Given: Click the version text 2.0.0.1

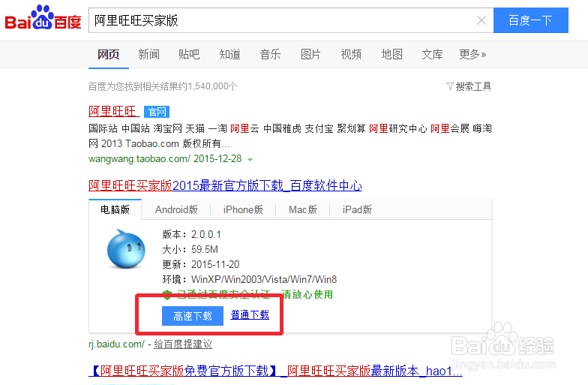Looking at the screenshot, I should pos(206,234).
